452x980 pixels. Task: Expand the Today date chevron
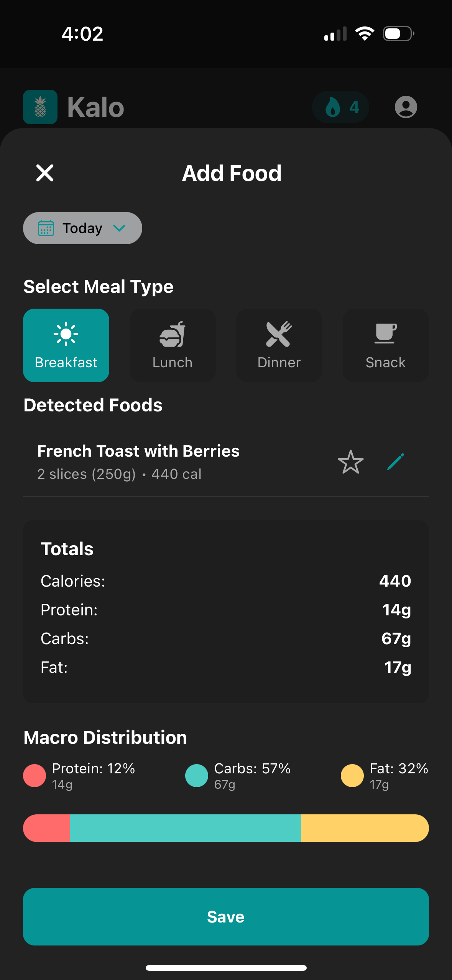pos(120,228)
